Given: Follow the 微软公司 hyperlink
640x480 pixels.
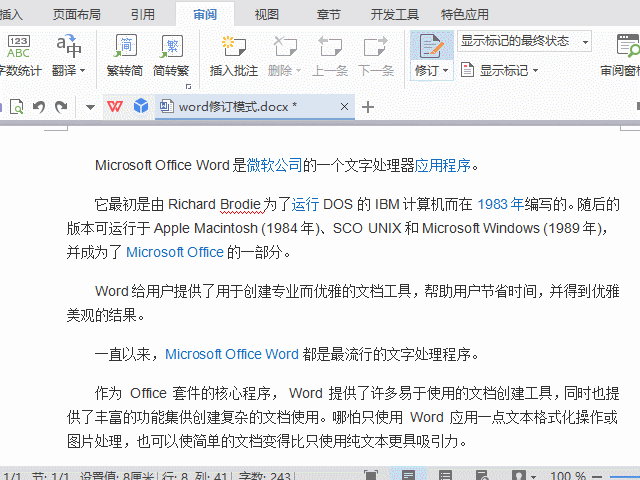Looking at the screenshot, I should pos(274,165).
